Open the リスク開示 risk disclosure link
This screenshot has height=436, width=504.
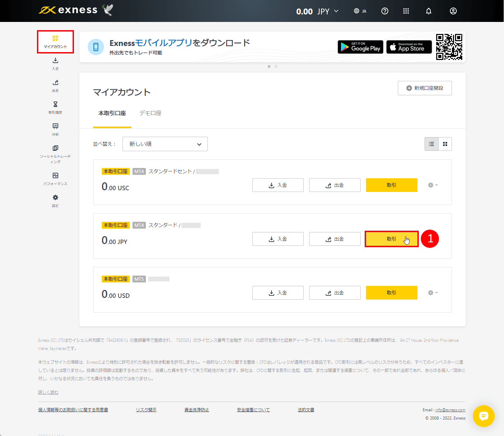point(146,410)
